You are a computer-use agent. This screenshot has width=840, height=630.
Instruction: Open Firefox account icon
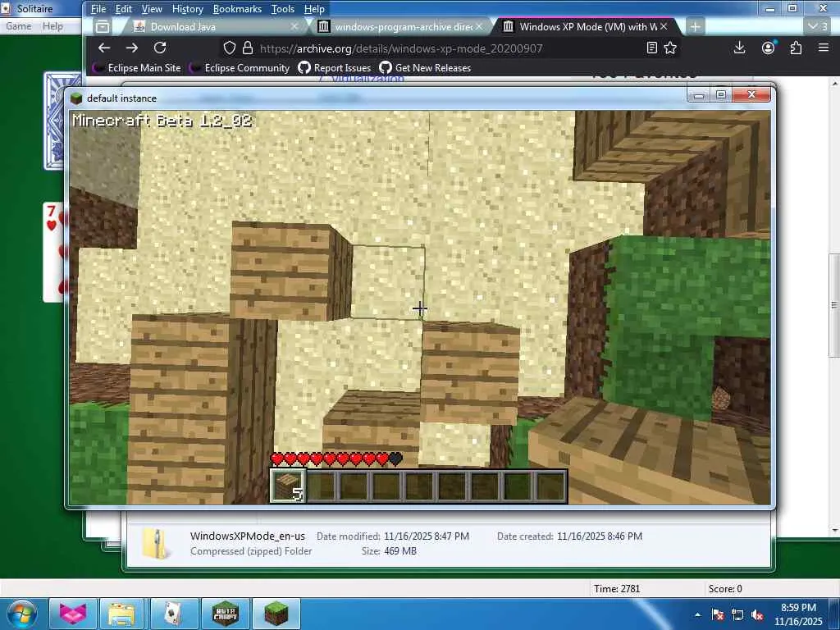(768, 48)
